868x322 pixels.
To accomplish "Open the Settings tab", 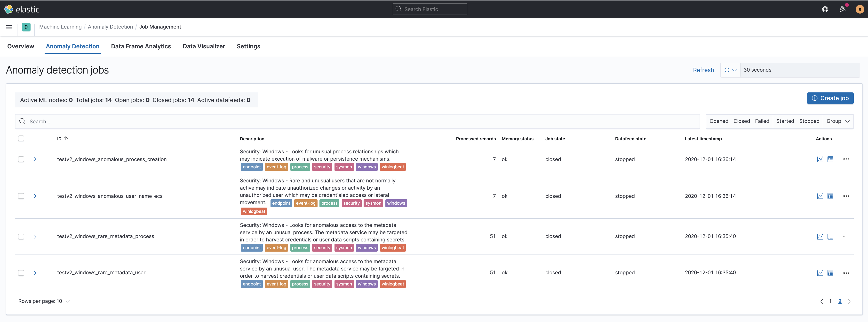I will pos(248,46).
